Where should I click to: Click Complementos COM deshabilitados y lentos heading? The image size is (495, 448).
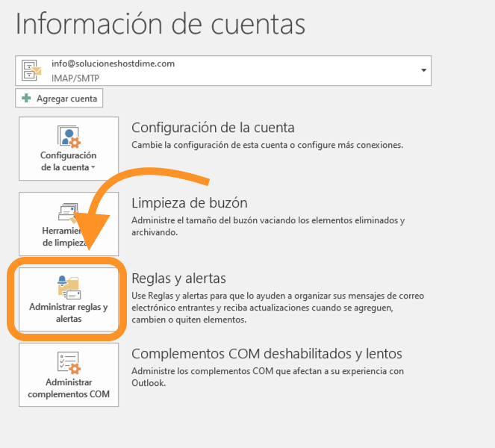click(x=267, y=353)
